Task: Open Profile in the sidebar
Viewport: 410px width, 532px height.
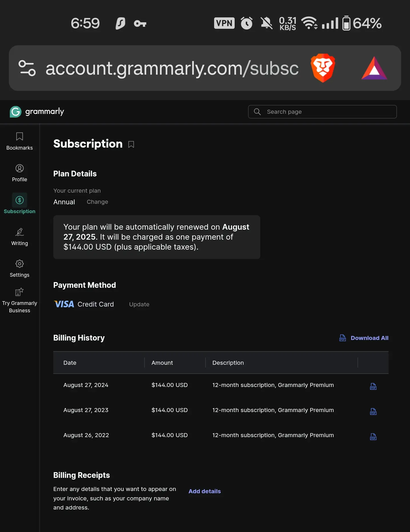Action: tap(19, 173)
